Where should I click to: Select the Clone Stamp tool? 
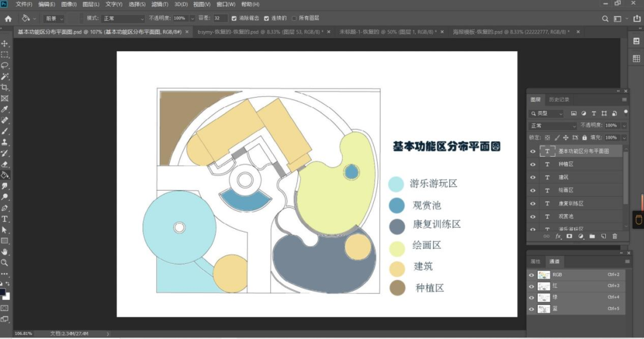[5, 142]
